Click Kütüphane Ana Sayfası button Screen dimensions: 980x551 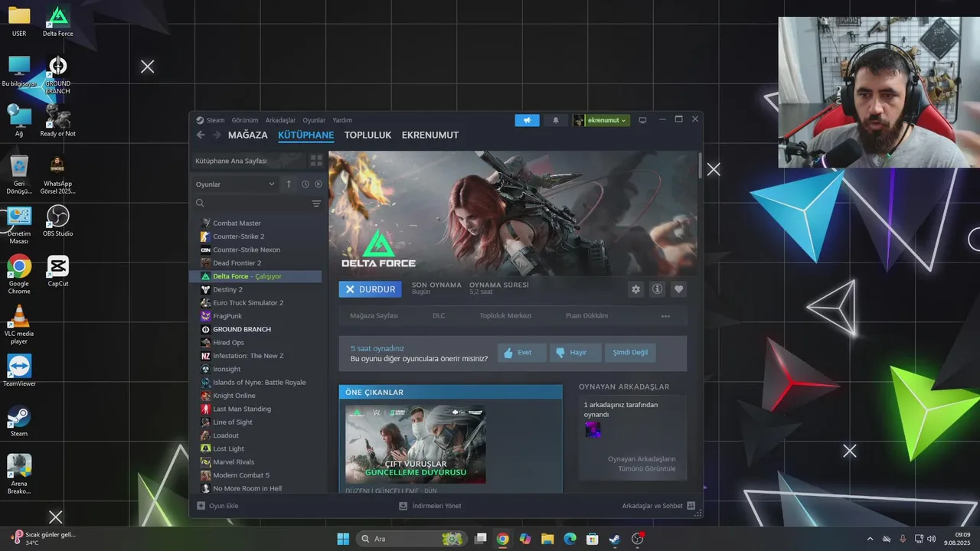pos(247,161)
